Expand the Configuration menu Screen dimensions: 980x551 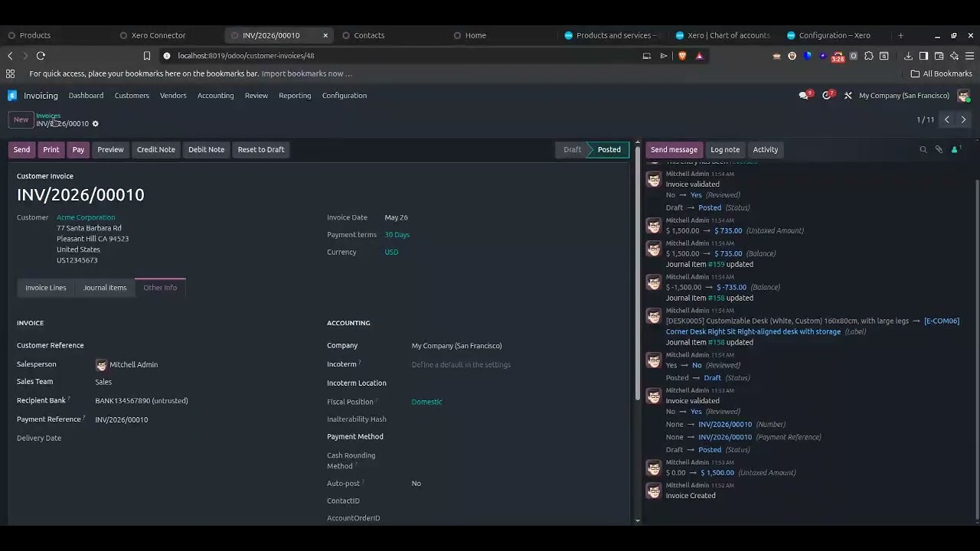tap(345, 96)
